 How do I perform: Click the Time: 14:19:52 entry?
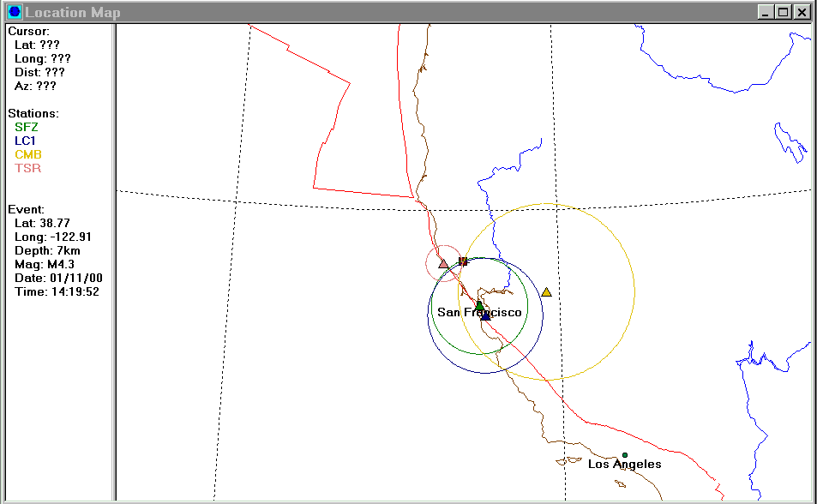57,292
